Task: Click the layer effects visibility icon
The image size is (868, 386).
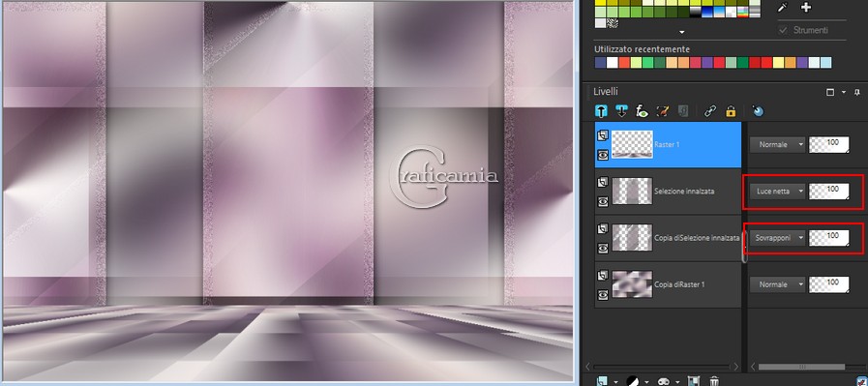Action: [642, 111]
